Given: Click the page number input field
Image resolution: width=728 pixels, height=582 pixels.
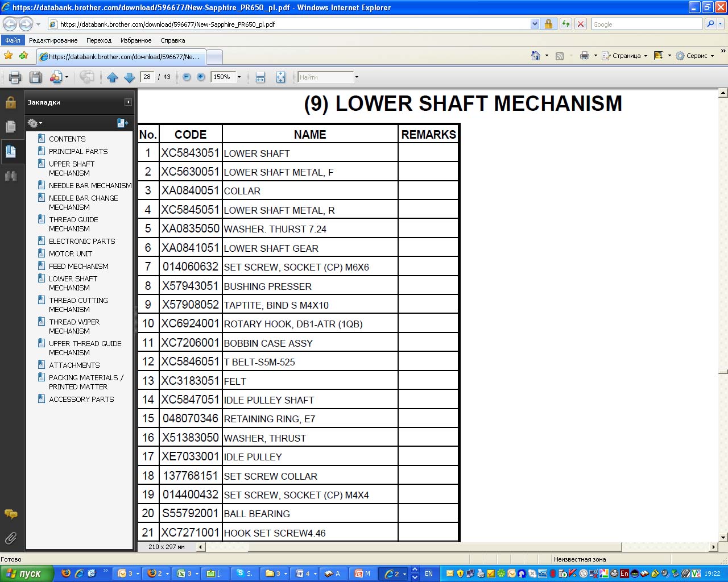Looking at the screenshot, I should (147, 77).
